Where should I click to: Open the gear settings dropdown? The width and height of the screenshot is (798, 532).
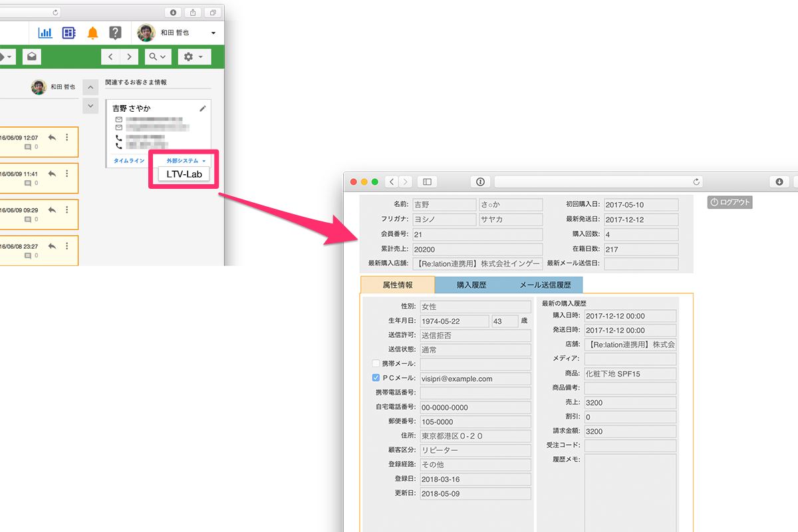193,57
